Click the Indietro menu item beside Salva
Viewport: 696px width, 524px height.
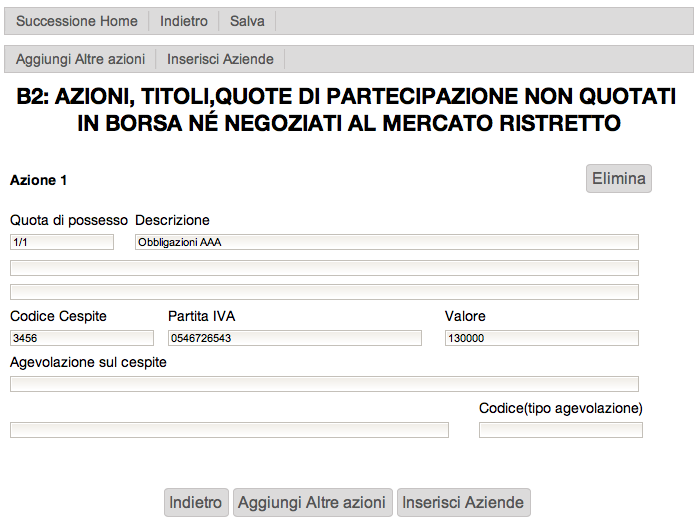click(x=184, y=21)
